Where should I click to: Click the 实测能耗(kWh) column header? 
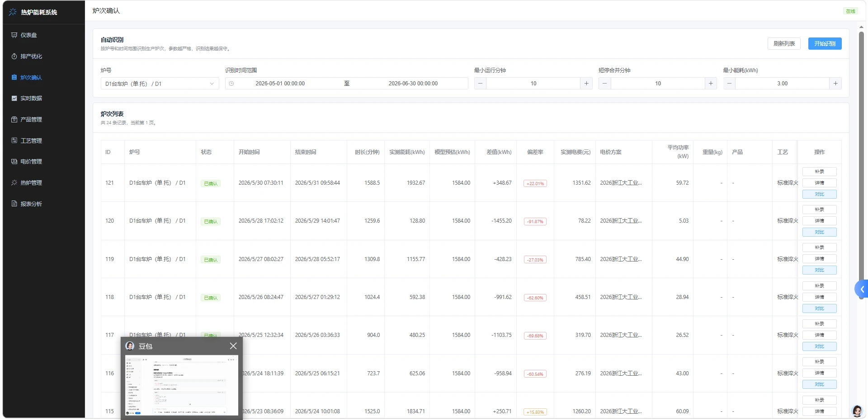[407, 152]
